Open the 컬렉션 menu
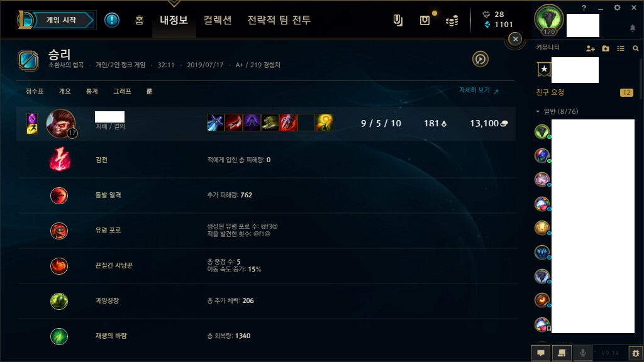644x362 pixels. (x=218, y=19)
